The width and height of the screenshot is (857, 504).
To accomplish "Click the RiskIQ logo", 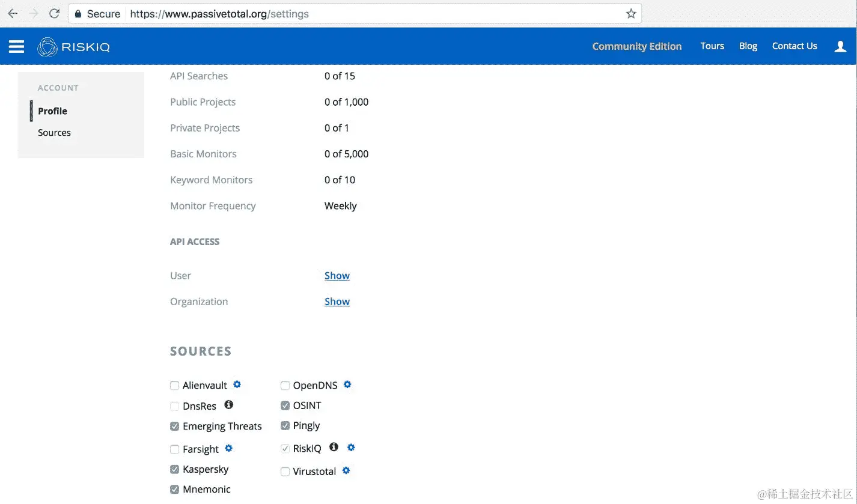I will pos(73,47).
